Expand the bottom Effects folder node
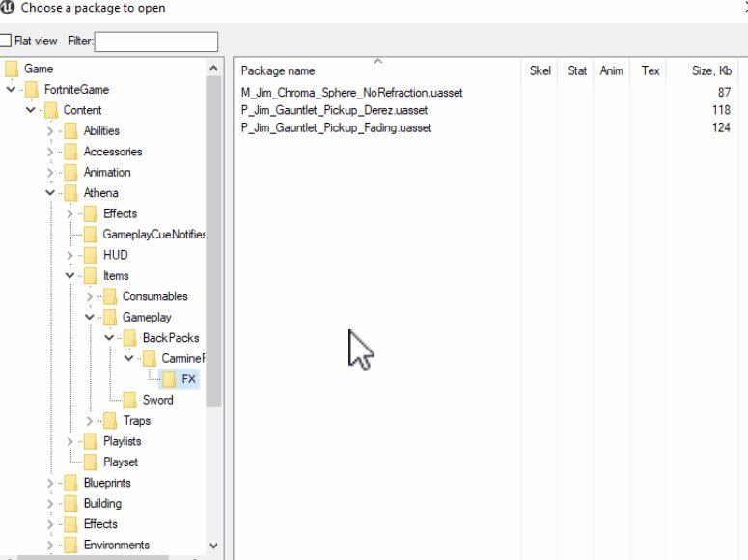This screenshot has width=748, height=560. coord(50,524)
